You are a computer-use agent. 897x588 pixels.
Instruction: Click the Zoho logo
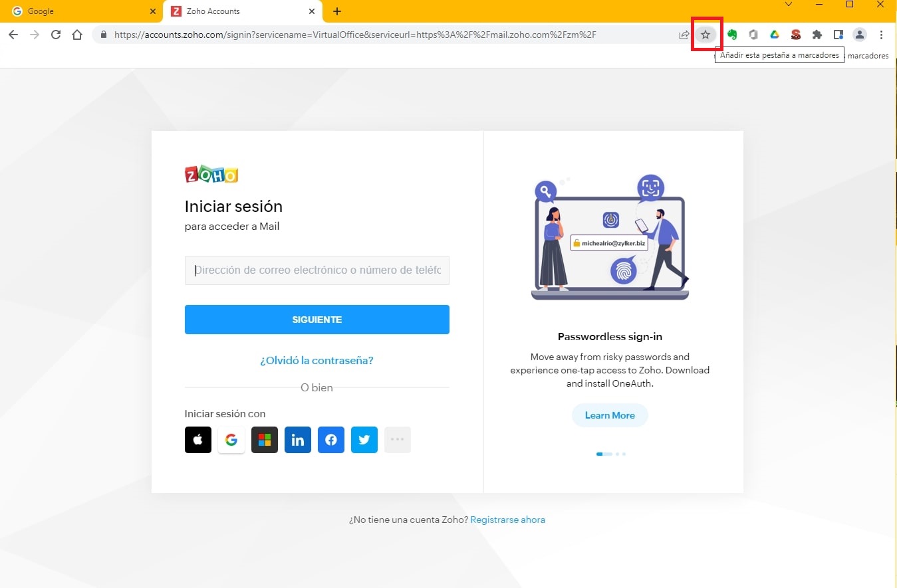pos(211,174)
